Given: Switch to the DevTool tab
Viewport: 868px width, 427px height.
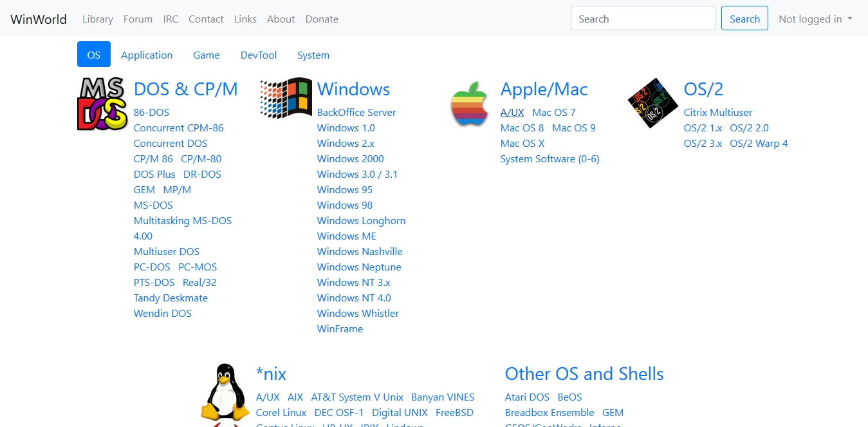Looking at the screenshot, I should (x=259, y=55).
